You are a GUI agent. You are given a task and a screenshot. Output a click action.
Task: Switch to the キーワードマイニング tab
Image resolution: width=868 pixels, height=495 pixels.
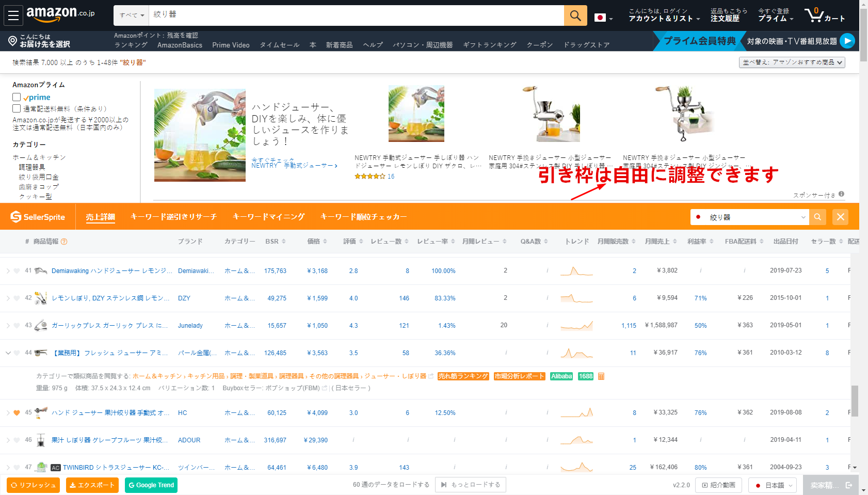pos(268,217)
